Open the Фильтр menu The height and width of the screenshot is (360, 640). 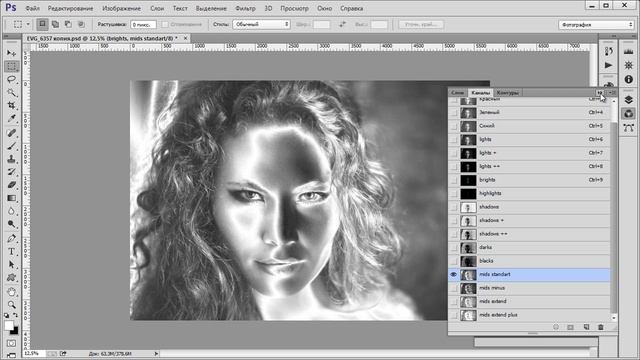point(245,8)
